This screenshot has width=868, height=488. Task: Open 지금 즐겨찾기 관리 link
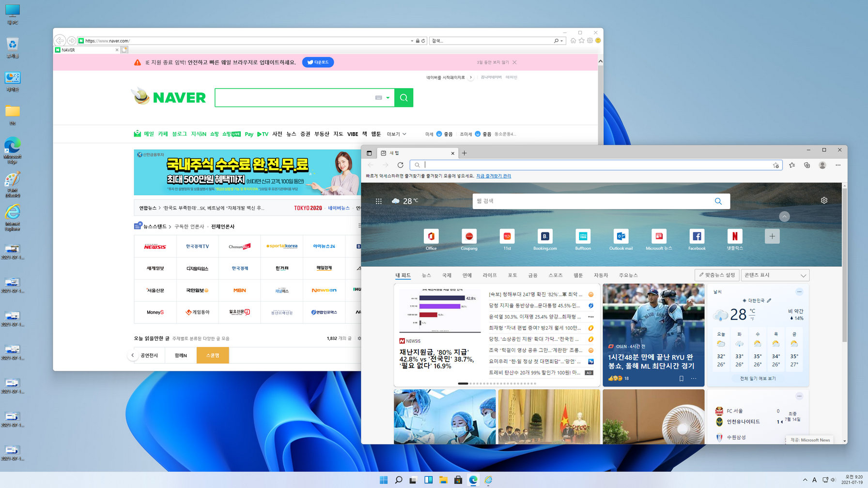click(494, 176)
